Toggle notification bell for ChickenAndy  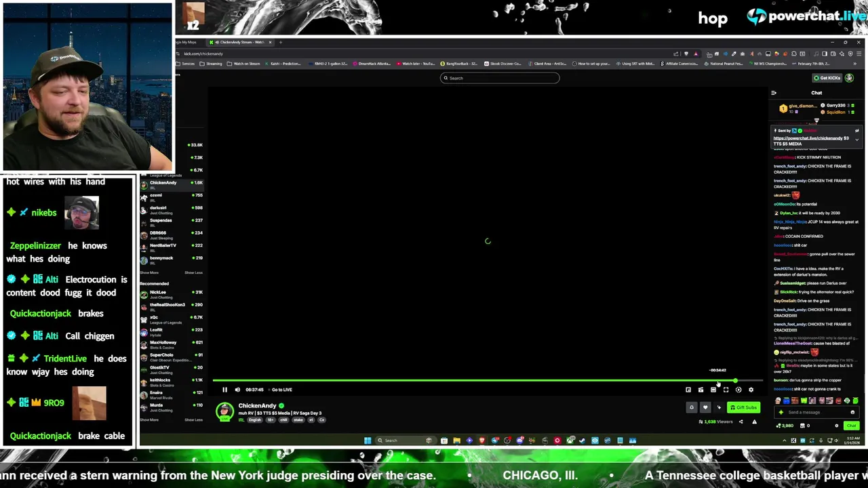692,407
